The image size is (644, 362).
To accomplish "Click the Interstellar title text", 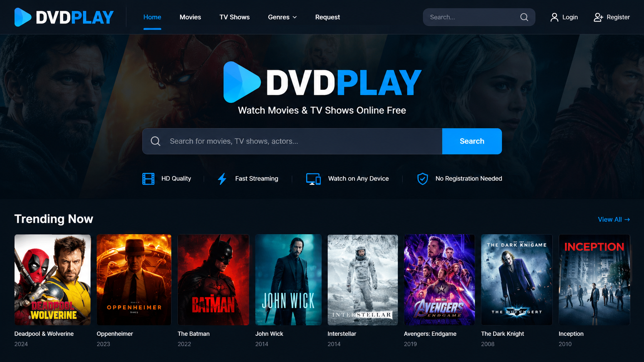I will pos(342,334).
